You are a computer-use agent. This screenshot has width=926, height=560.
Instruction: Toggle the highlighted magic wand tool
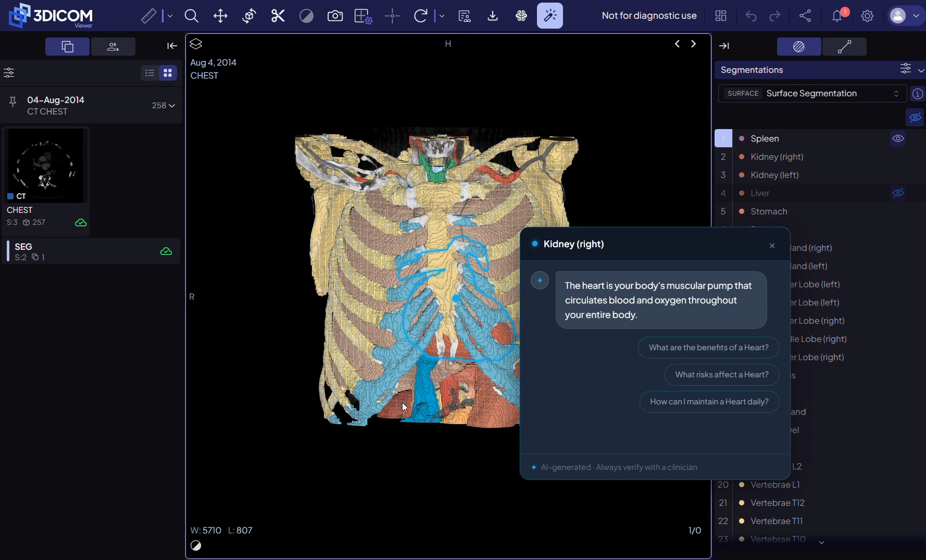pos(550,16)
